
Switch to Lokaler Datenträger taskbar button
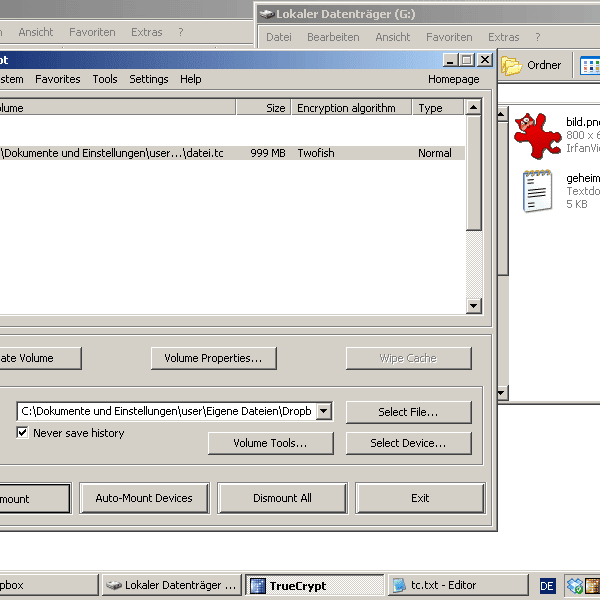pyautogui.click(x=172, y=585)
